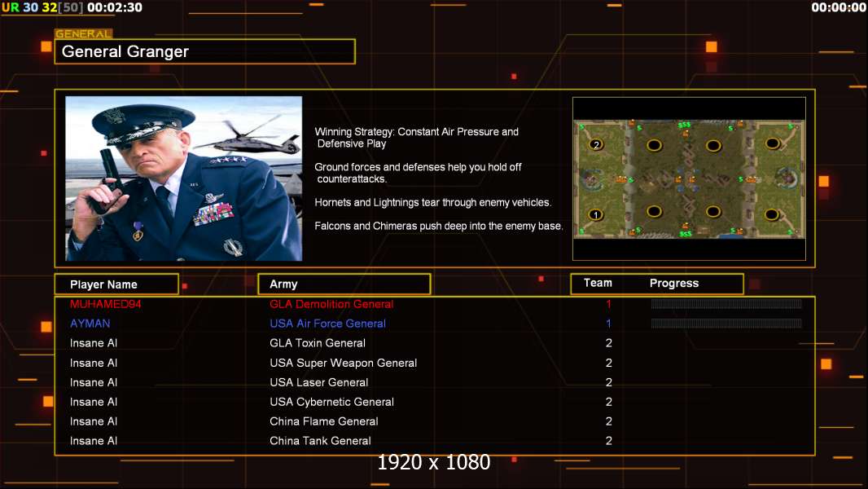Image resolution: width=868 pixels, height=489 pixels.
Task: Click the 00:02:30 timer beside the UR counter
Action: tap(115, 8)
